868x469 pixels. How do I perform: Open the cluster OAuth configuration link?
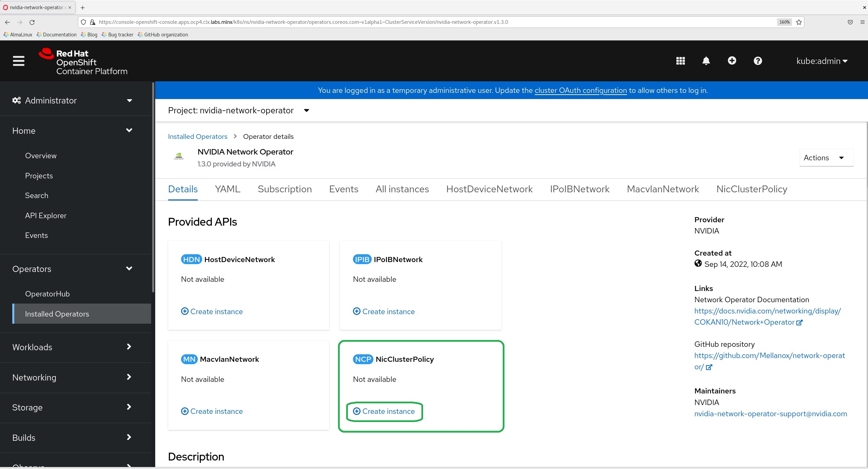point(581,91)
